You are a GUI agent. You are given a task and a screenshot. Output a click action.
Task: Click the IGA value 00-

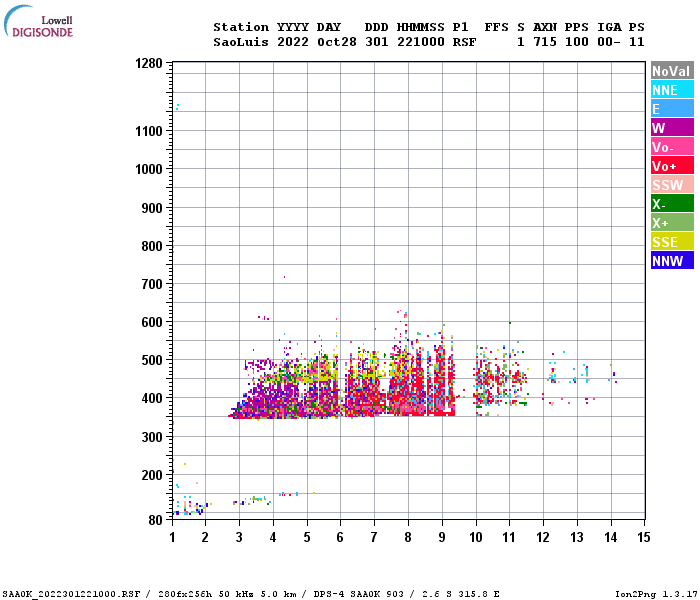coord(609,42)
